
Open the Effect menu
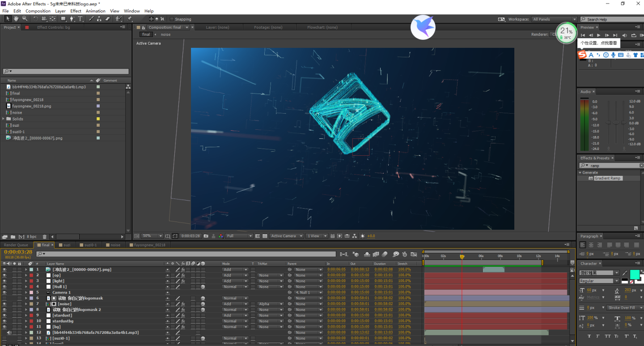click(x=76, y=11)
